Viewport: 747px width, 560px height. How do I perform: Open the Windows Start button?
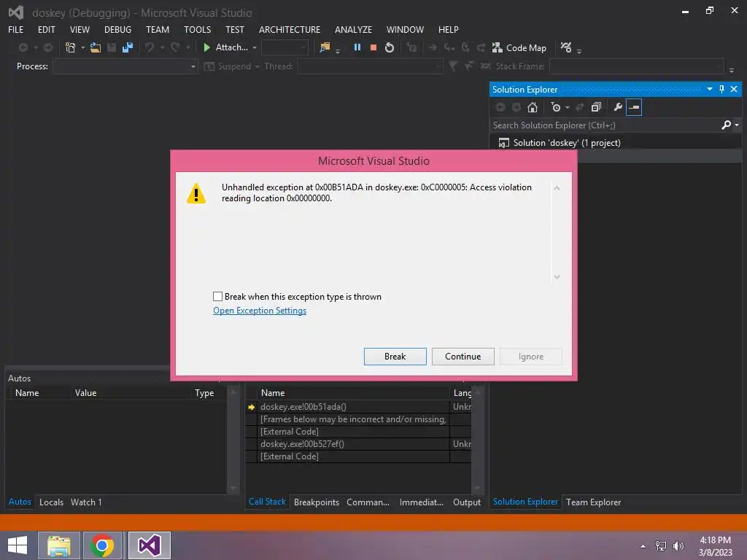point(18,545)
